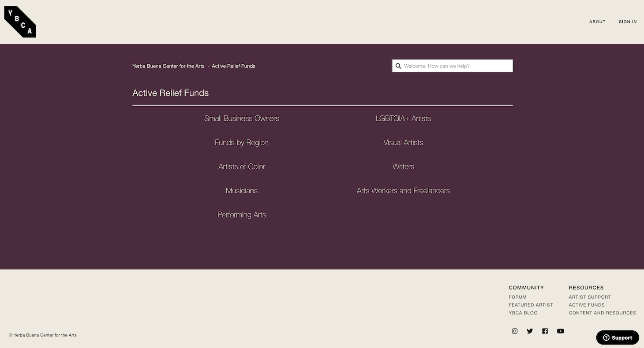Open the Support help widget
The height and width of the screenshot is (348, 644).
click(x=618, y=338)
